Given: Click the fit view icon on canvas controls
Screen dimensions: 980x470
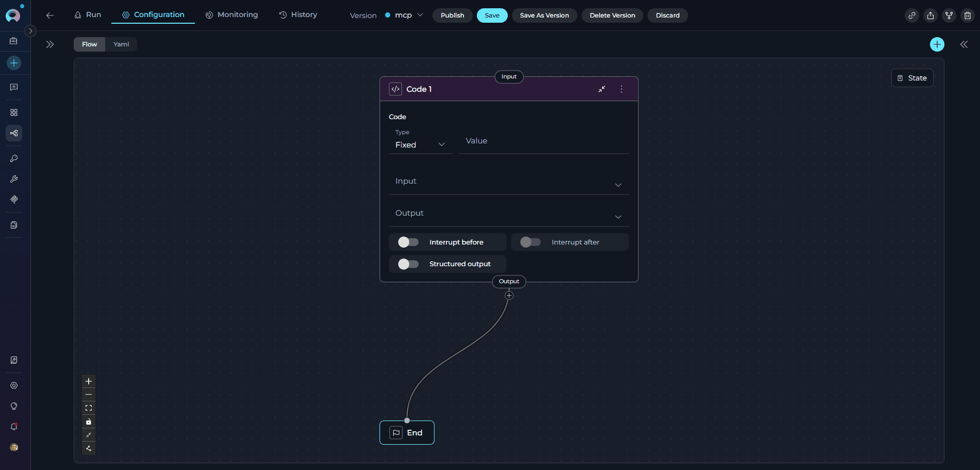Looking at the screenshot, I should [89, 408].
